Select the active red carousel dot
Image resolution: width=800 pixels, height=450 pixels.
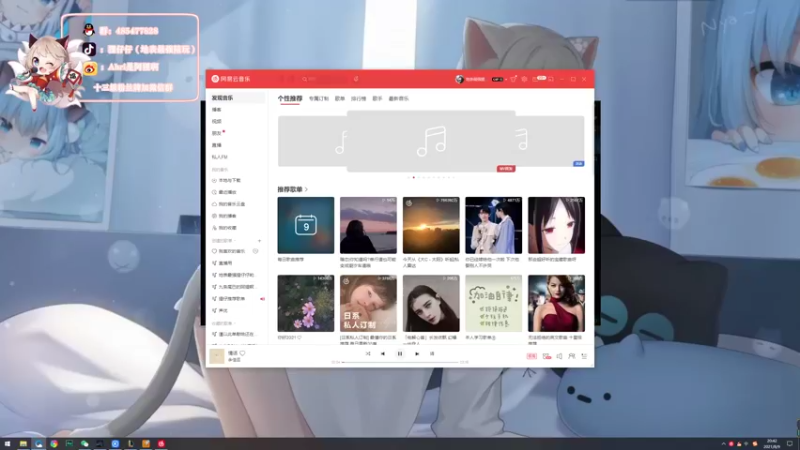413,178
